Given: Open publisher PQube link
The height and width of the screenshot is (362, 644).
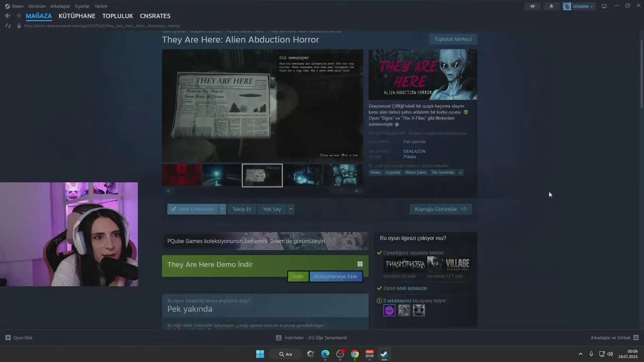Looking at the screenshot, I should click(x=410, y=157).
